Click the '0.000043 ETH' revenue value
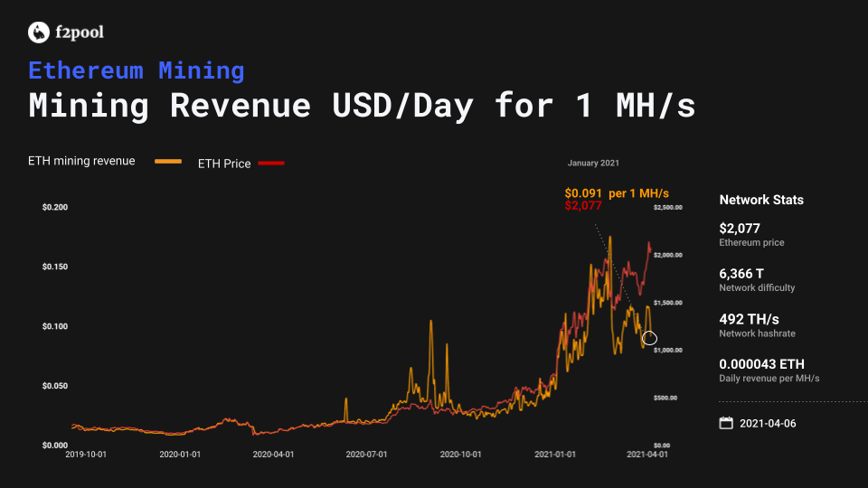This screenshot has width=868, height=488. tap(761, 364)
